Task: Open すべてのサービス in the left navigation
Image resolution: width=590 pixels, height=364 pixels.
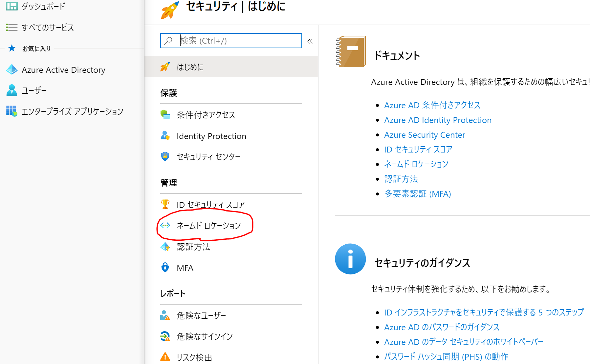Action: (48, 28)
